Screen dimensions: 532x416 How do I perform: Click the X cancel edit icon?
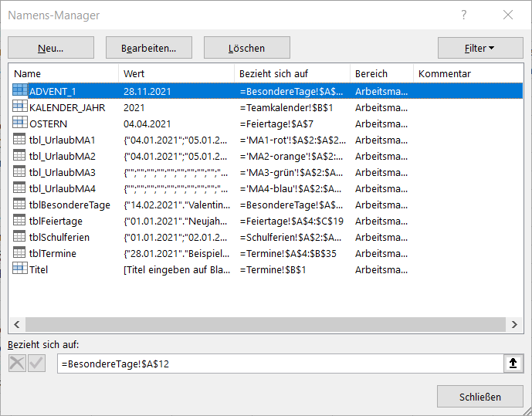[x=17, y=364]
